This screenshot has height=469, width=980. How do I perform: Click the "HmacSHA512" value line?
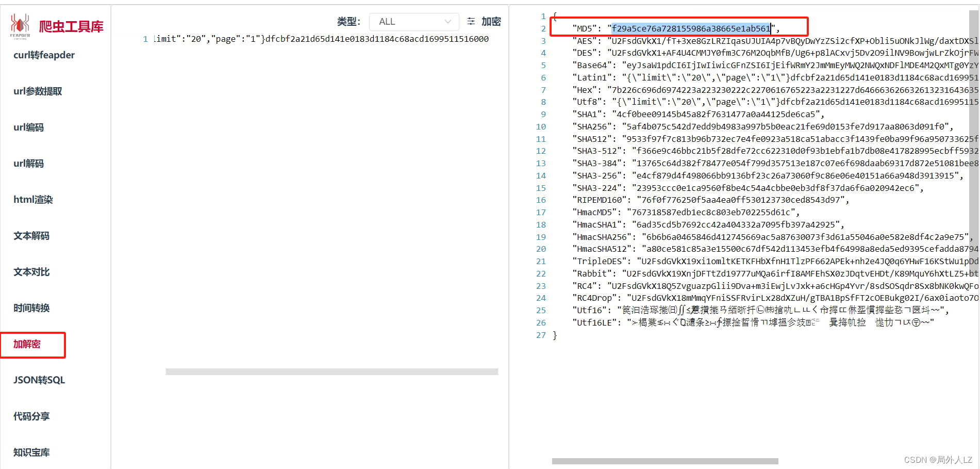775,249
